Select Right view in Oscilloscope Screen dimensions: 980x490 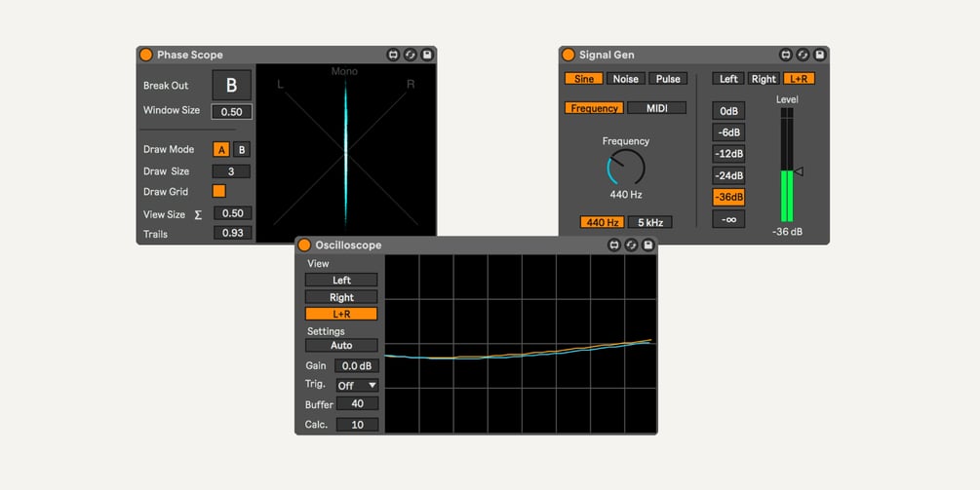341,297
